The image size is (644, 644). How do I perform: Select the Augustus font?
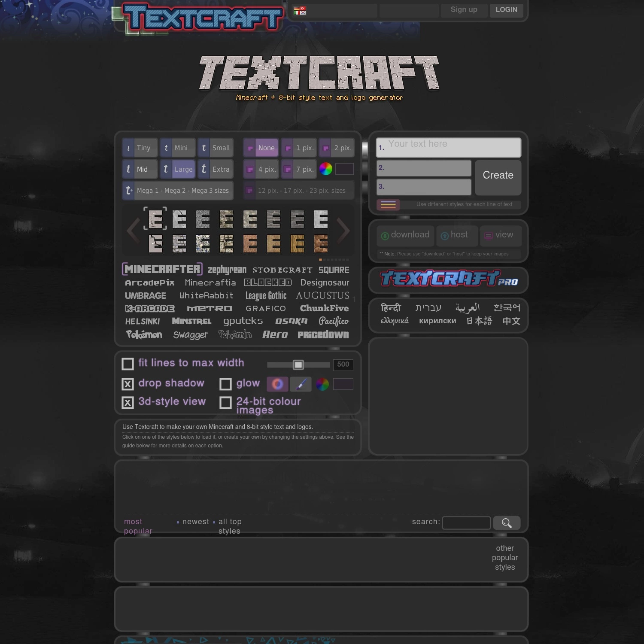323,295
